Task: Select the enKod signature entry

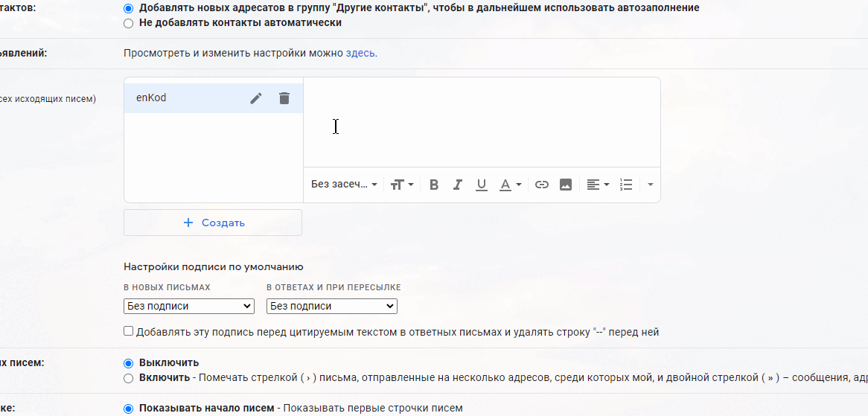Action: (x=213, y=98)
